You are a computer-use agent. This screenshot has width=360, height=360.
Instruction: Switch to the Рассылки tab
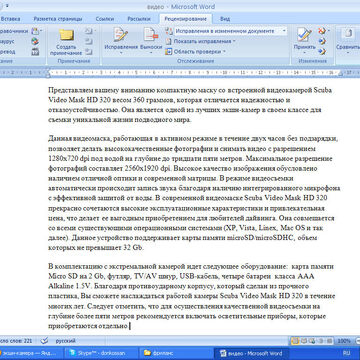[139, 19]
